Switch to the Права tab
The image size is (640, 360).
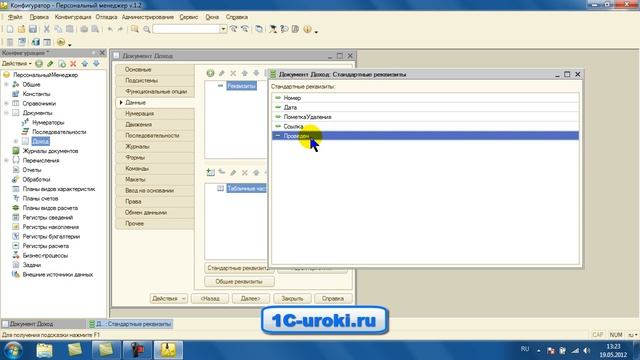155,202
